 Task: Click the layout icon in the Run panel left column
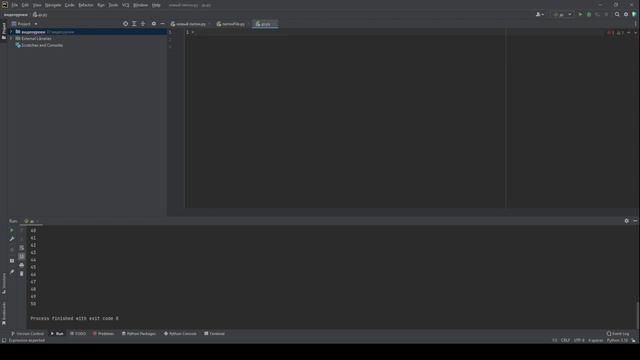12,261
